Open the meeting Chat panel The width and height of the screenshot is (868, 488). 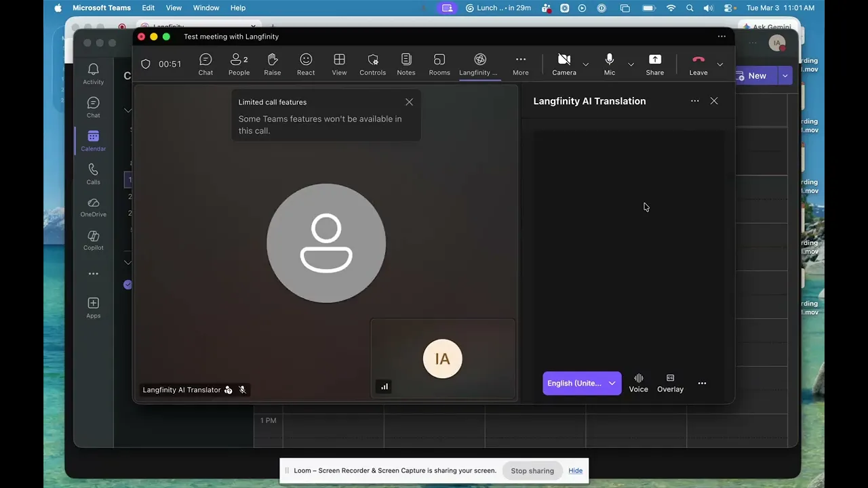205,64
